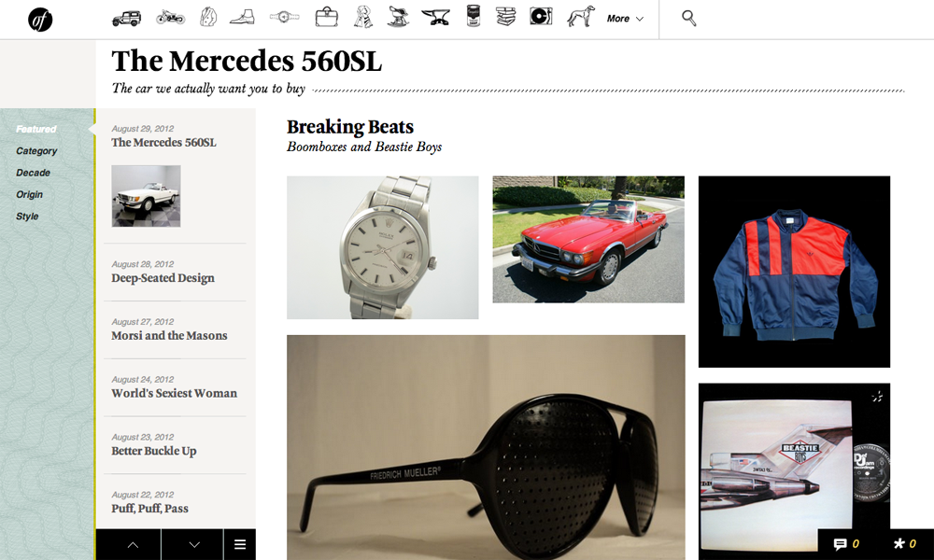Click the 'August 23, 2012' date
This screenshot has height=560, width=934.
(142, 438)
